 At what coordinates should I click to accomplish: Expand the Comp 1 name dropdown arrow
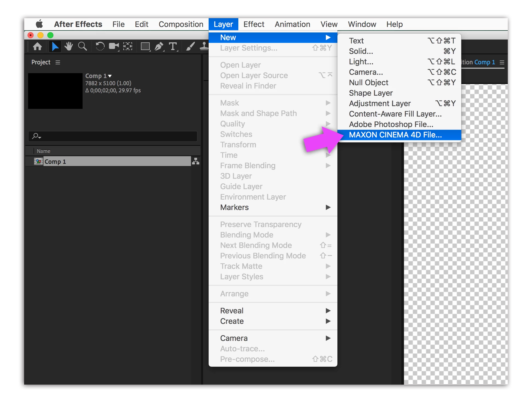pyautogui.click(x=110, y=76)
